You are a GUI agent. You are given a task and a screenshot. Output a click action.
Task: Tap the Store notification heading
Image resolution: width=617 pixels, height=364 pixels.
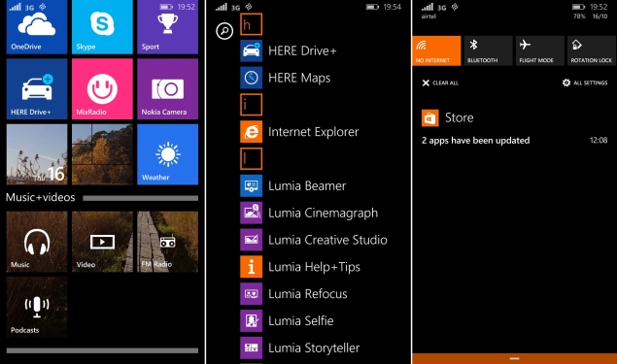coord(459,117)
